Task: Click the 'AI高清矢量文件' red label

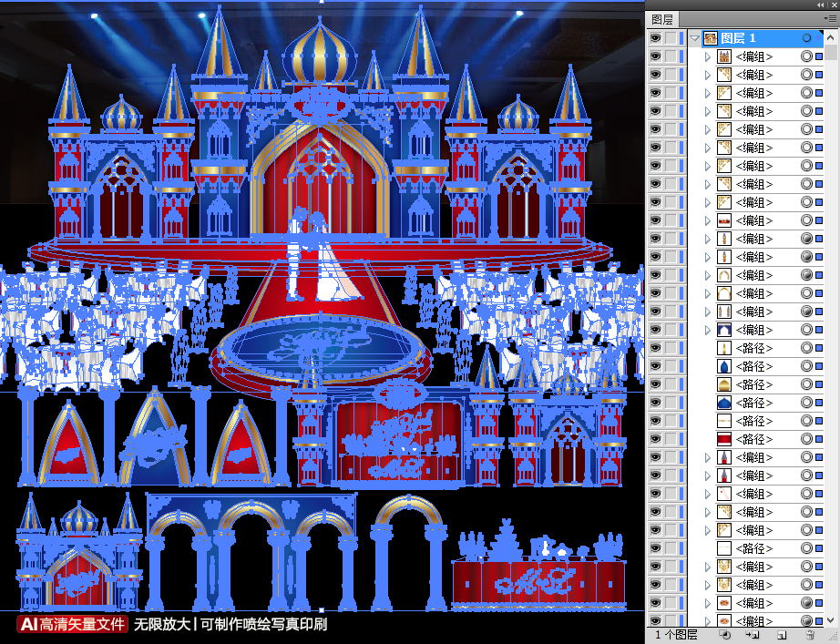Action: click(72, 624)
